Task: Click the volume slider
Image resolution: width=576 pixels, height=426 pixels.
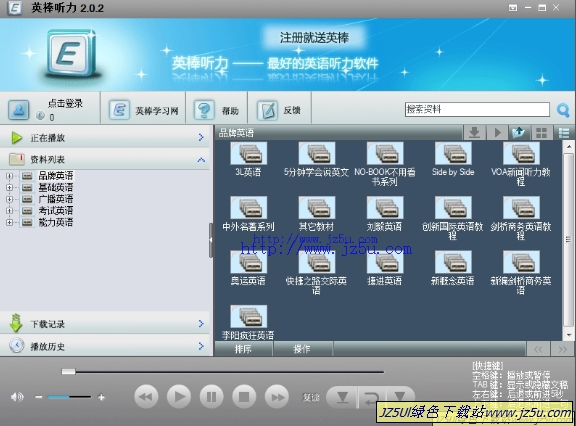Action: click(69, 397)
